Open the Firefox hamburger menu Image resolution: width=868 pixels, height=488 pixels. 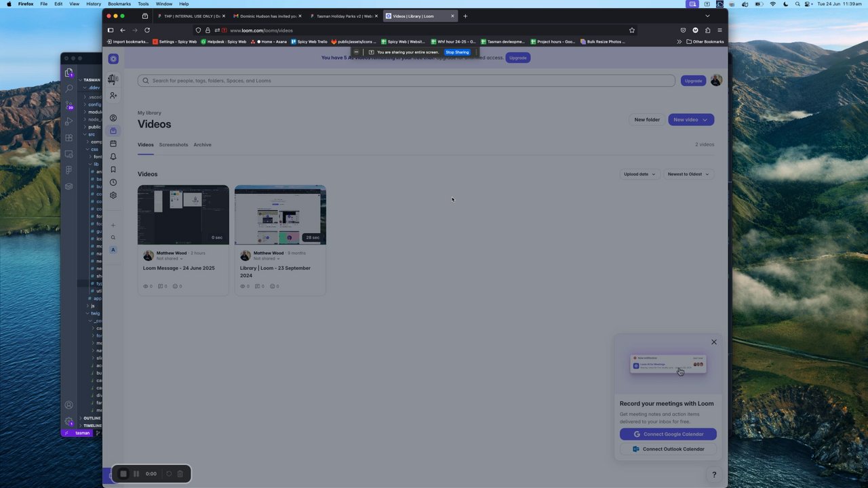tap(719, 30)
